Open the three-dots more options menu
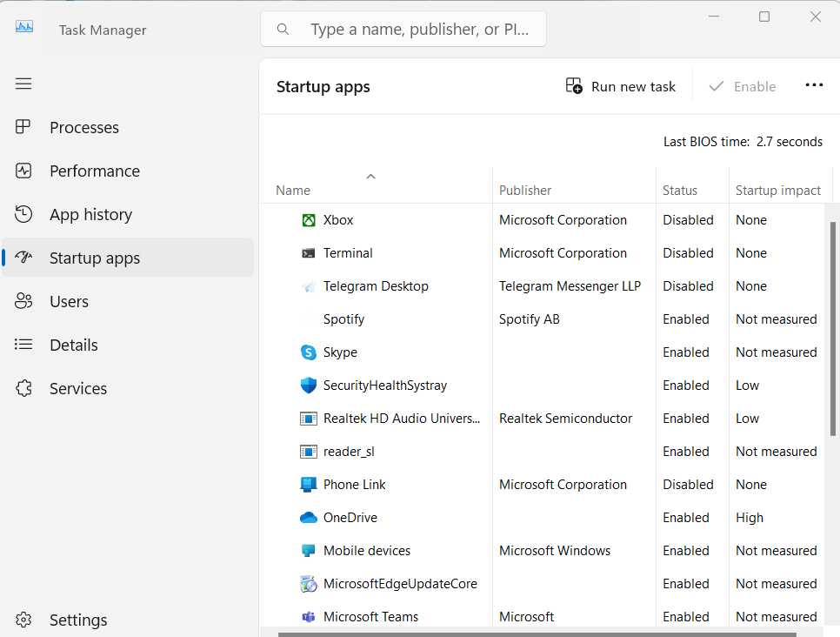The image size is (840, 637). (814, 85)
